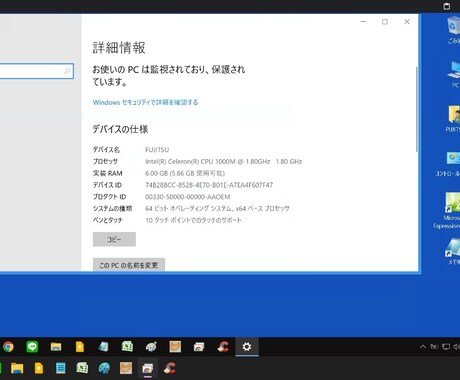This screenshot has width=460, height=380.
Task: Open the volume control in system tray
Action: point(456,347)
